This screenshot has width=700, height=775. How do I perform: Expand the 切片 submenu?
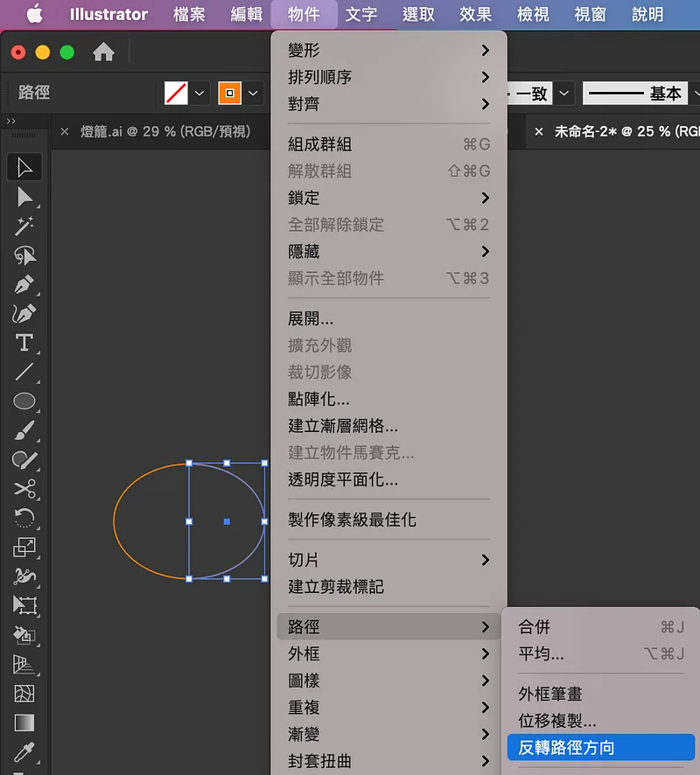pyautogui.click(x=388, y=560)
